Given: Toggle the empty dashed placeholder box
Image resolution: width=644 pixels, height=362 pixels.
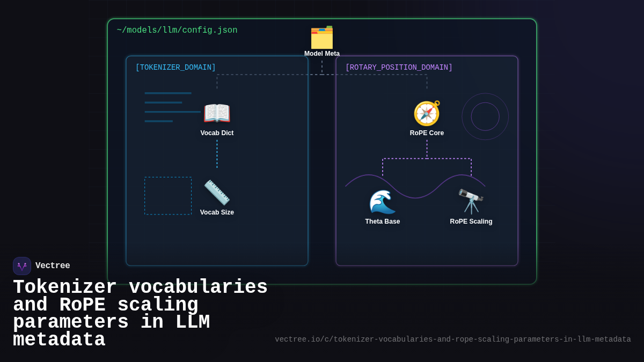Looking at the screenshot, I should [x=167, y=195].
